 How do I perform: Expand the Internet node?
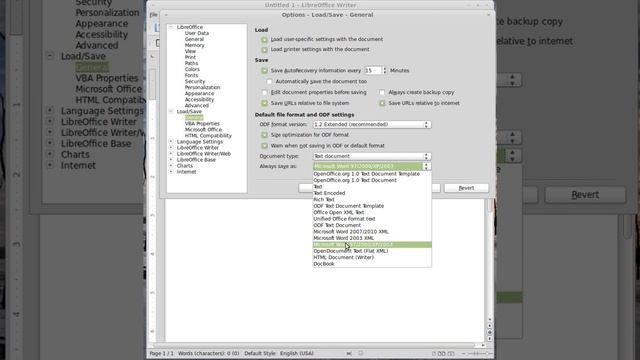(171, 172)
